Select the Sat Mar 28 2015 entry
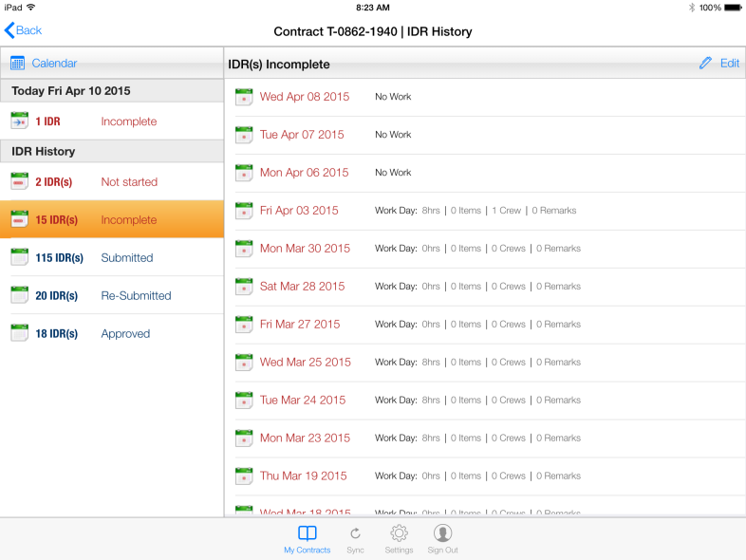The width and height of the screenshot is (746, 560). click(x=302, y=287)
